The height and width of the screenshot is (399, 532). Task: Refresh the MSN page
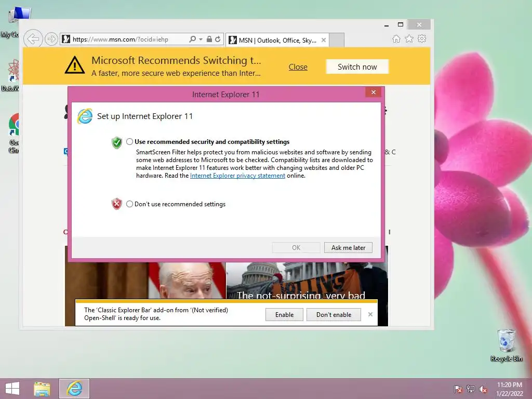click(x=218, y=39)
